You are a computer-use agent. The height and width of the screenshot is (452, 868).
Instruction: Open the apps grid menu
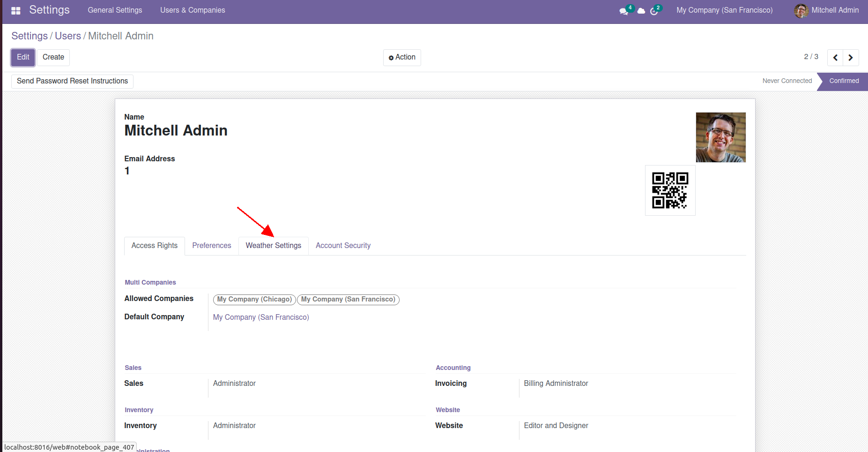16,10
